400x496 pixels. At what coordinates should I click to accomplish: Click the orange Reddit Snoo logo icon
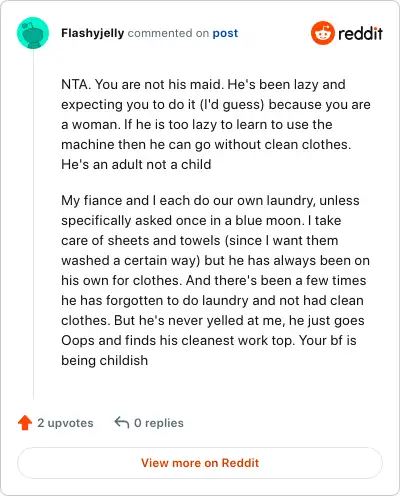pyautogui.click(x=323, y=33)
